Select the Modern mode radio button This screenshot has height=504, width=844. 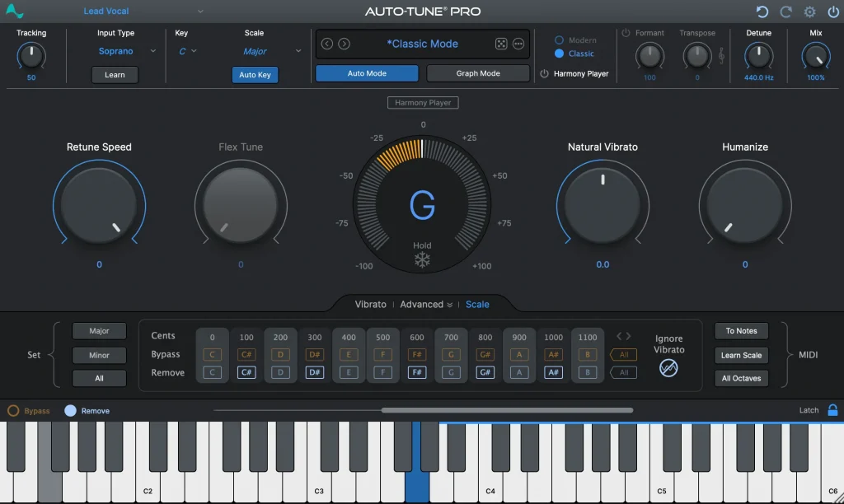click(560, 40)
